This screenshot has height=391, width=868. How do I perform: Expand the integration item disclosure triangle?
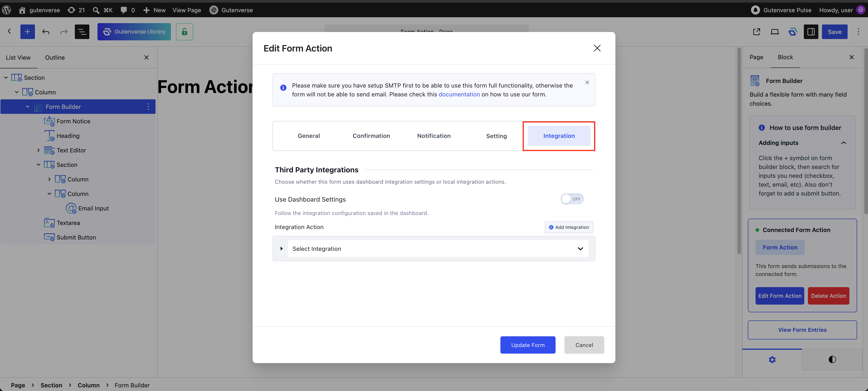282,249
